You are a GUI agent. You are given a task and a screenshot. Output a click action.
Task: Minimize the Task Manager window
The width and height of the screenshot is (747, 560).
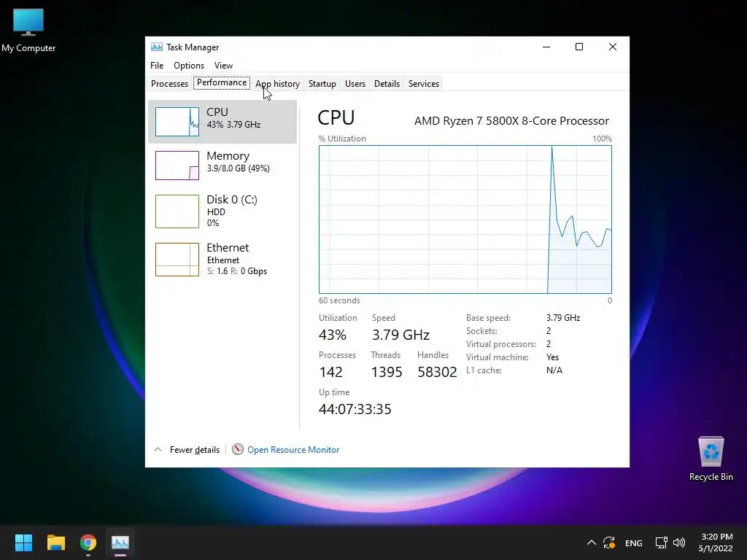pyautogui.click(x=546, y=47)
